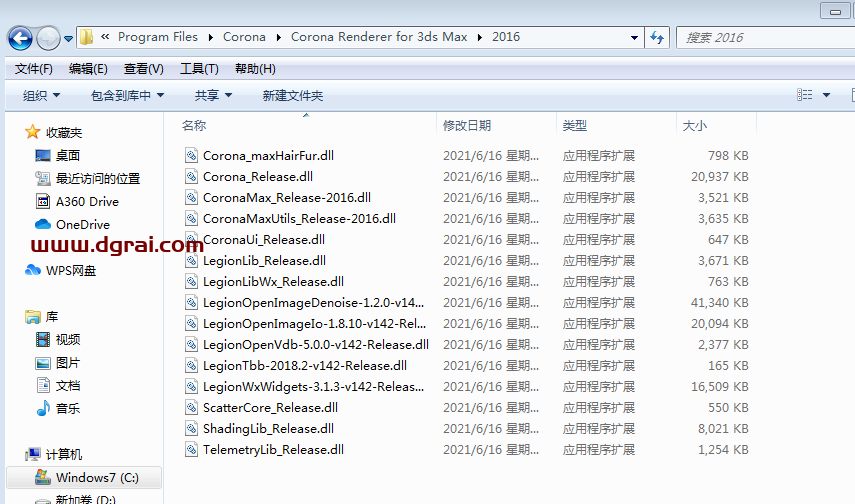Click the folder icon in address bar
Image resolution: width=855 pixels, height=504 pixels.
pos(86,37)
